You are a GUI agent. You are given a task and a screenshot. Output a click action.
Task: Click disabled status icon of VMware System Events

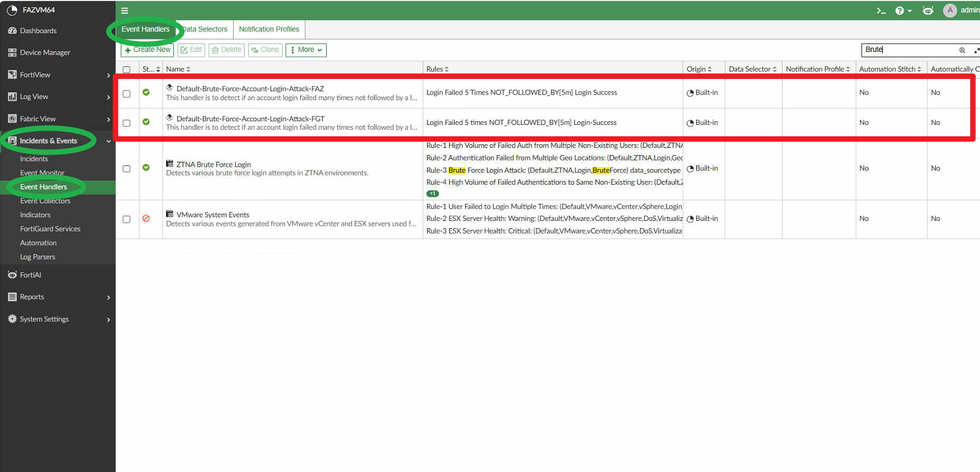click(x=146, y=218)
